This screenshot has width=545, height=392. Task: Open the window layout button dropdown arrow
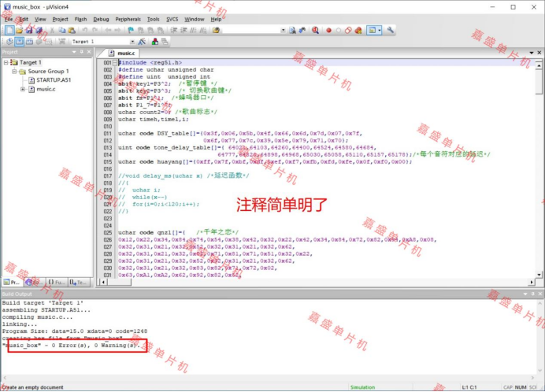point(380,31)
